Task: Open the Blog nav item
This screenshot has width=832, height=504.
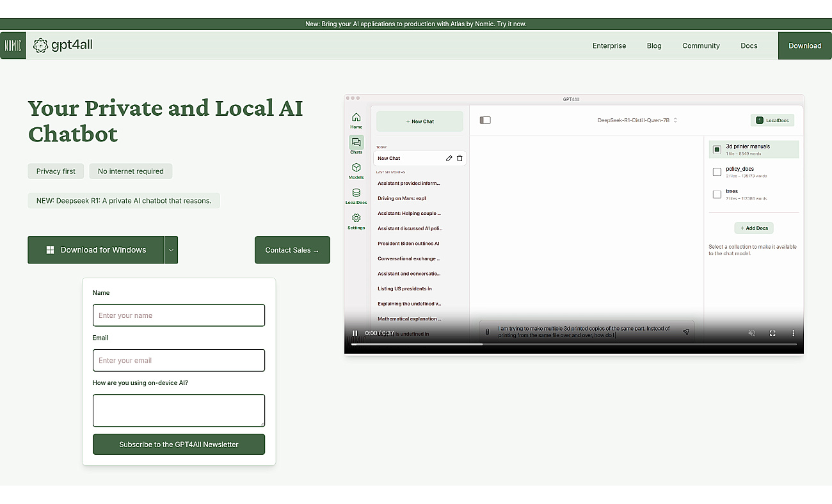Action: point(654,45)
